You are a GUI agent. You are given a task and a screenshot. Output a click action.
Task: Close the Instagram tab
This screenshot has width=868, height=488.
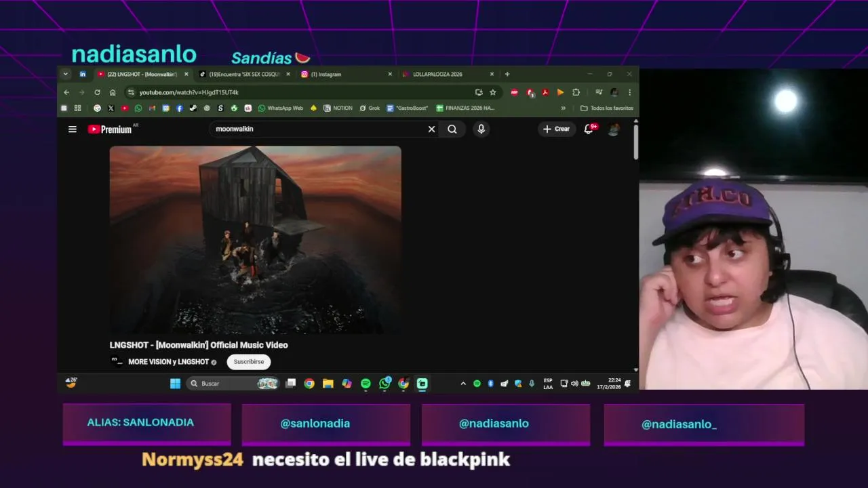pyautogui.click(x=390, y=74)
